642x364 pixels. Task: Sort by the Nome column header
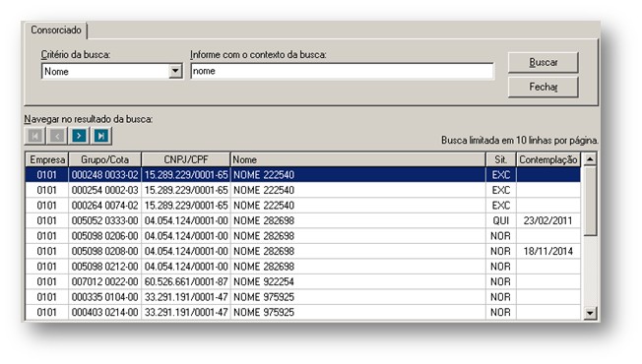(x=358, y=159)
